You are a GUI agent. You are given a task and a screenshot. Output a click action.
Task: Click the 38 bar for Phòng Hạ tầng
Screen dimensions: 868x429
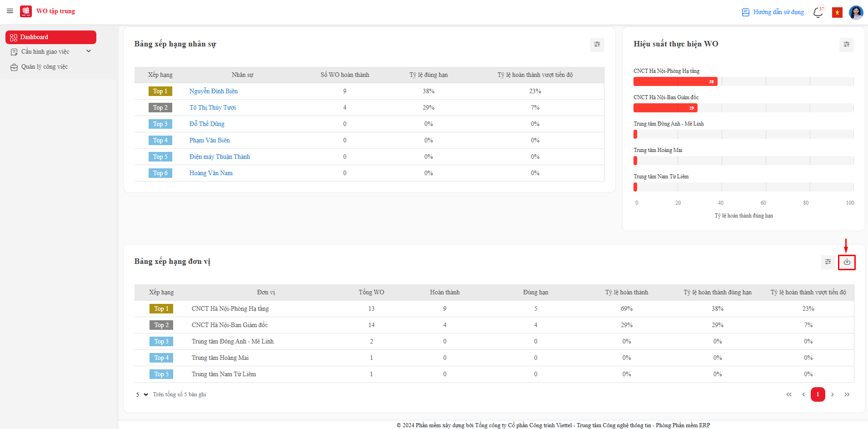coord(675,81)
